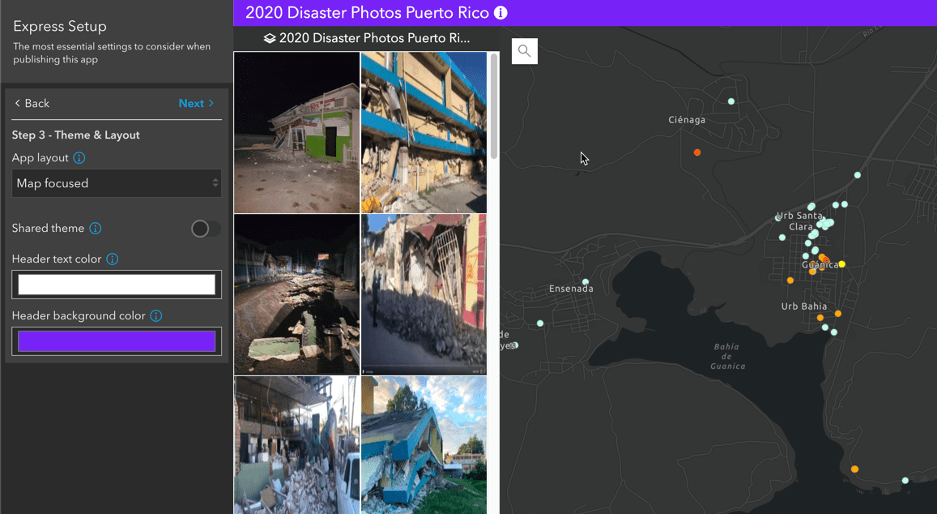
Task: Open the purple Header background color swatch
Action: [x=117, y=341]
